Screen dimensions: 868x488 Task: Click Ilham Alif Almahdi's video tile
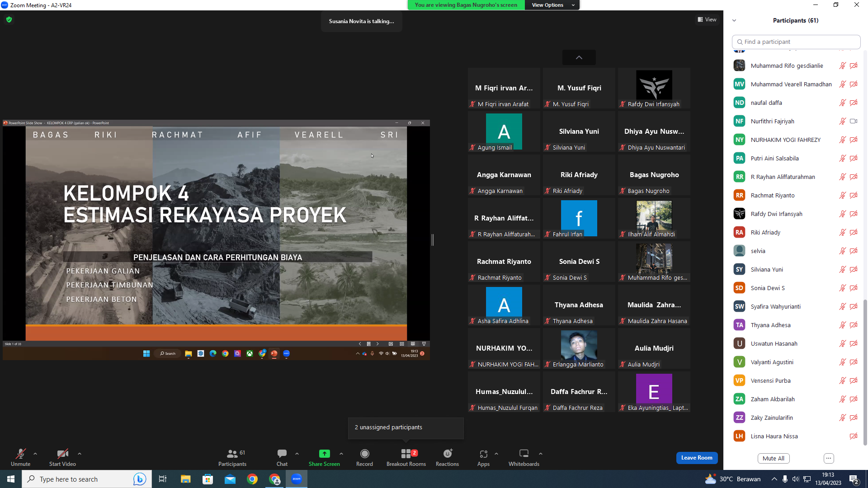(x=654, y=219)
